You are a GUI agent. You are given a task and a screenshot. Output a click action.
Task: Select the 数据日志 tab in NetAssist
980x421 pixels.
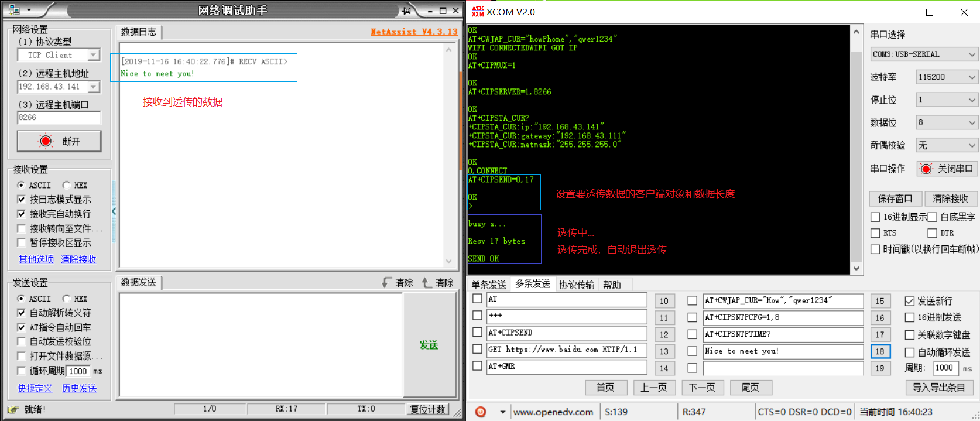(x=138, y=32)
